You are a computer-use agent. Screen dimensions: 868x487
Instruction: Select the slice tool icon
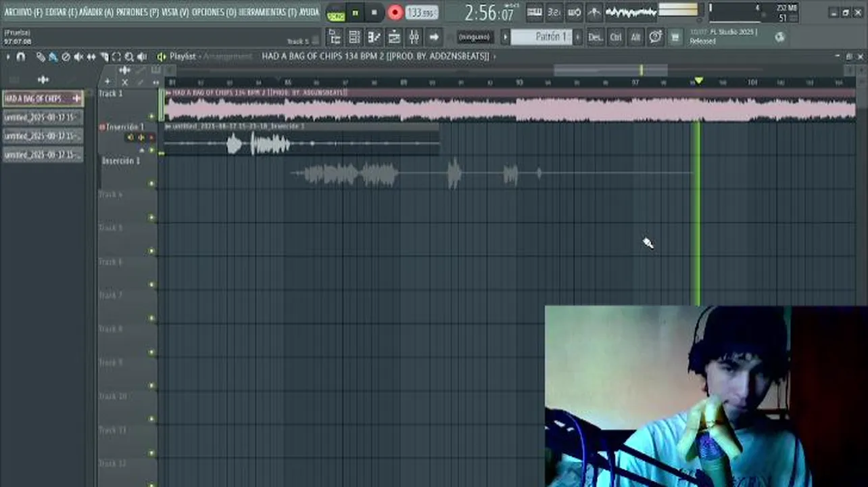103,57
